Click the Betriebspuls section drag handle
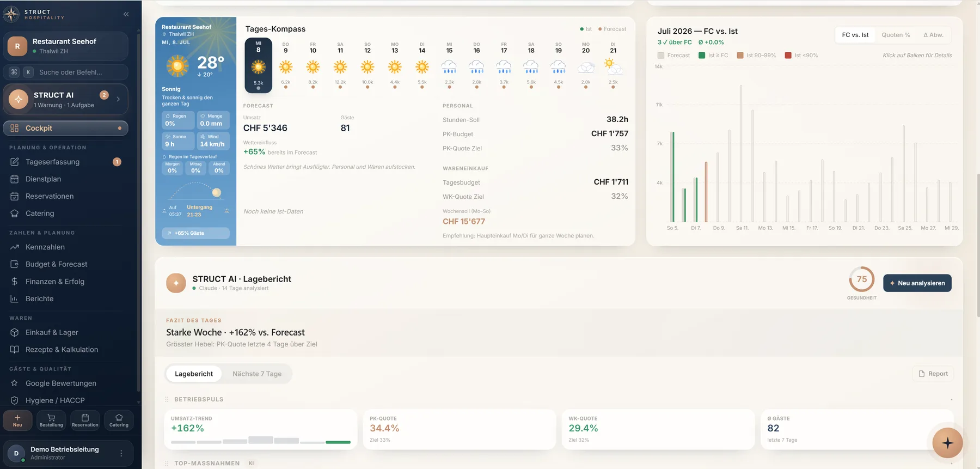The width and height of the screenshot is (980, 469). [x=167, y=399]
